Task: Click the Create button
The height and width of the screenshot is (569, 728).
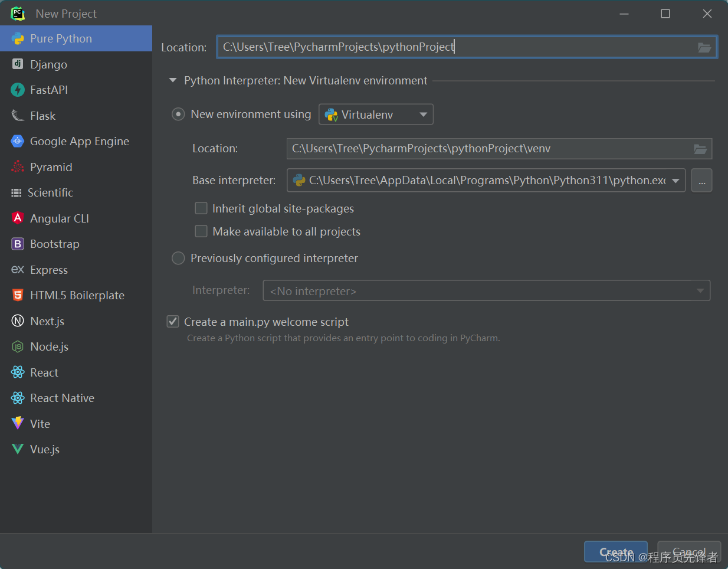Action: coord(616,552)
